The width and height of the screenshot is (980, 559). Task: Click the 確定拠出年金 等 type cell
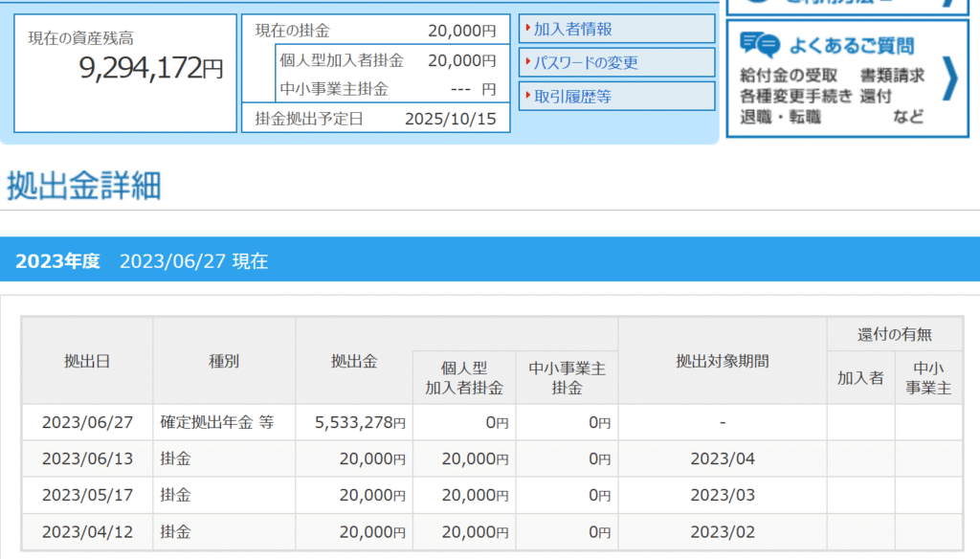(217, 422)
